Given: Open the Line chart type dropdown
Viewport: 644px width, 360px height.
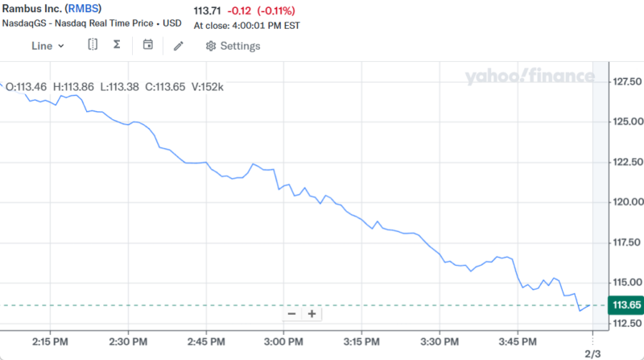Looking at the screenshot, I should 47,46.
